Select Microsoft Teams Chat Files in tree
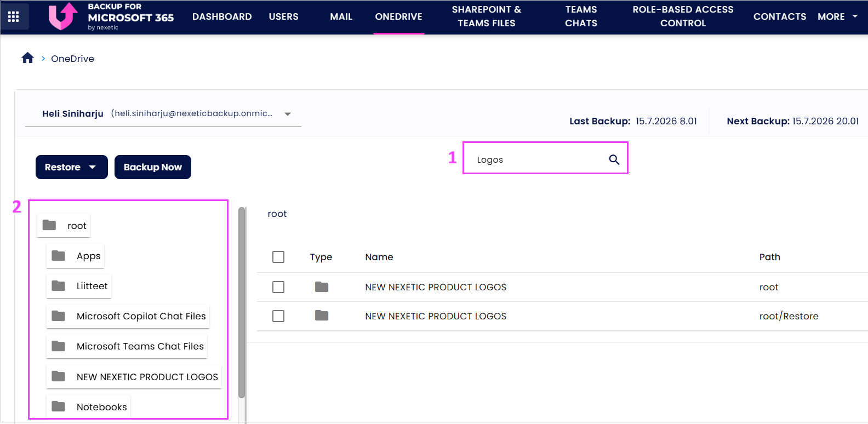This screenshot has height=424, width=868. (140, 346)
